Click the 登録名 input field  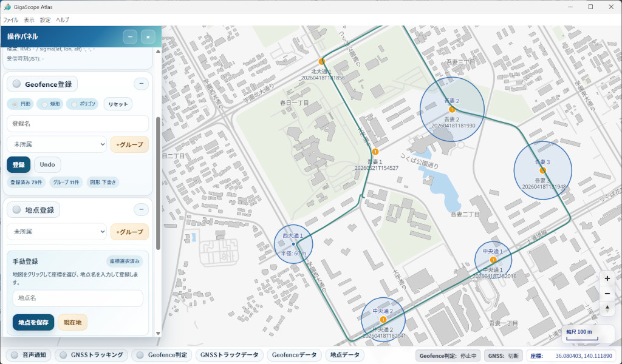click(78, 124)
